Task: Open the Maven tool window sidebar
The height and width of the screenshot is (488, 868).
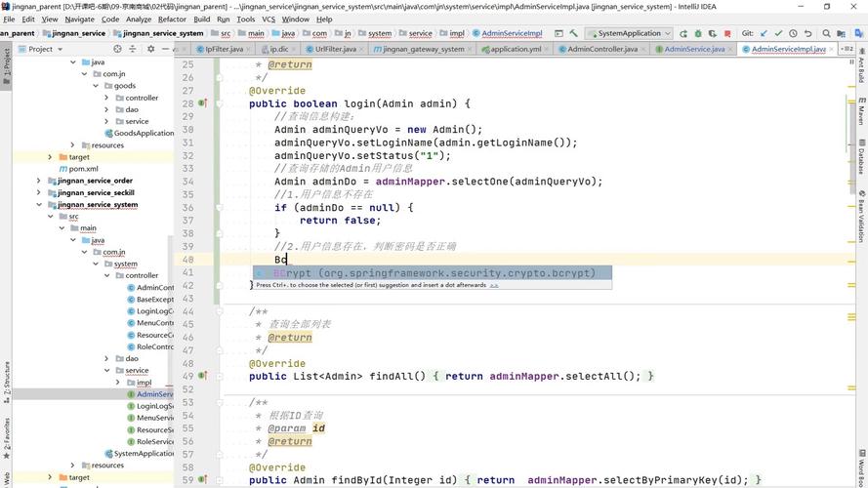Action: click(861, 111)
